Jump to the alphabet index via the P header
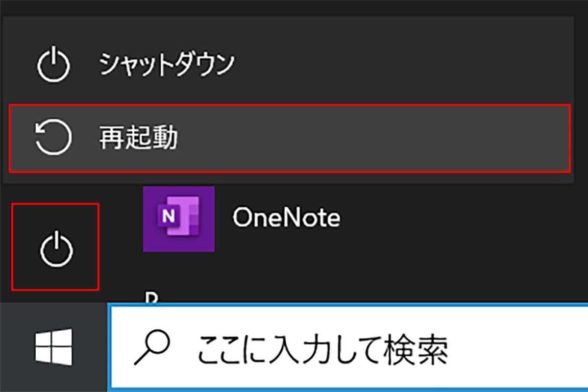Viewport: 588px width, 392px height. pyautogui.click(x=151, y=297)
